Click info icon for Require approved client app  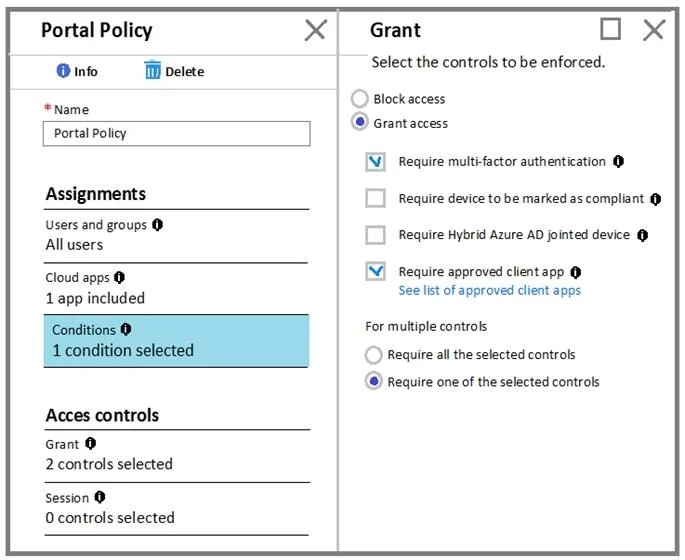tap(576, 272)
